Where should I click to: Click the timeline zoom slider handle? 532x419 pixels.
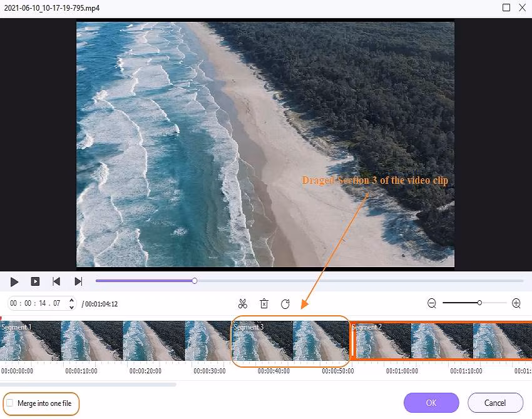point(479,303)
